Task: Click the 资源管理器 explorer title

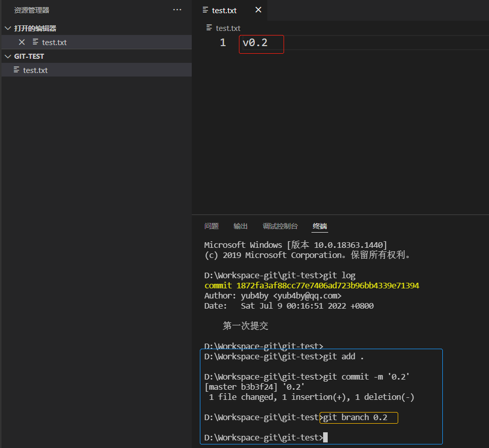Action: 31,10
